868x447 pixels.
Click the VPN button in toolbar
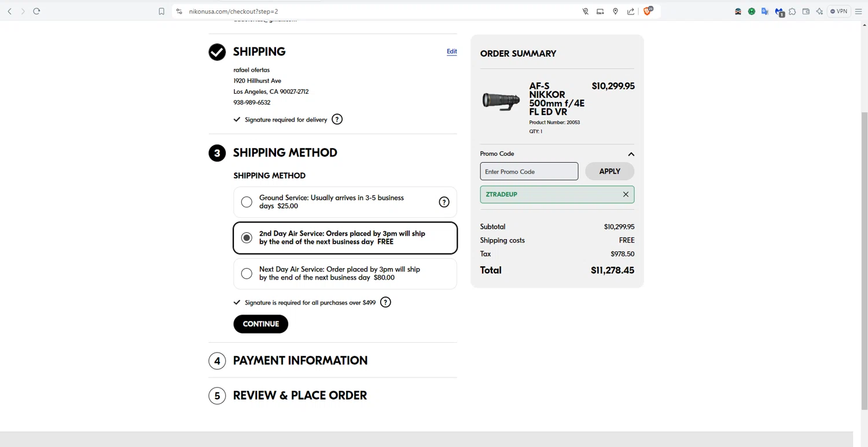click(838, 11)
